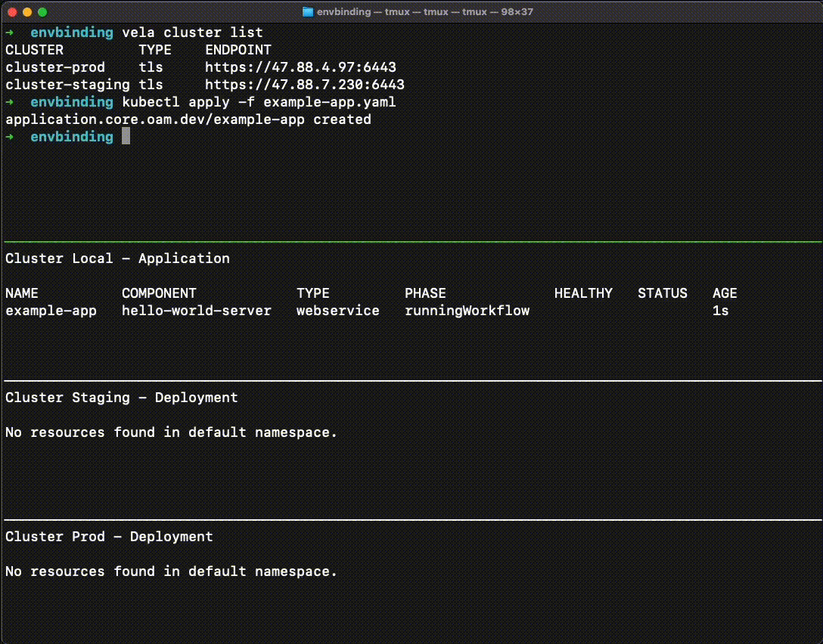The height and width of the screenshot is (644, 823).
Task: Click the folder icon in the title bar
Action: click(308, 12)
